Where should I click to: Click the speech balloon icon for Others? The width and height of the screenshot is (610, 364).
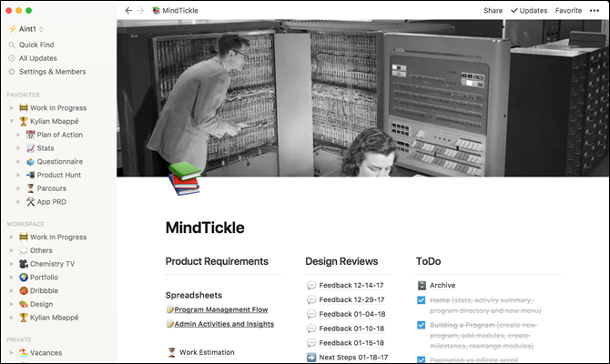click(x=24, y=250)
